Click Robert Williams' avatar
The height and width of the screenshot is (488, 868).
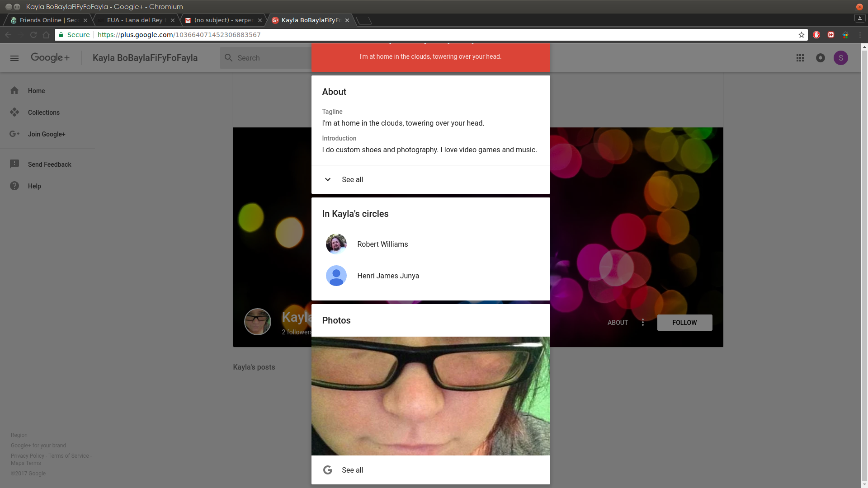pos(336,244)
